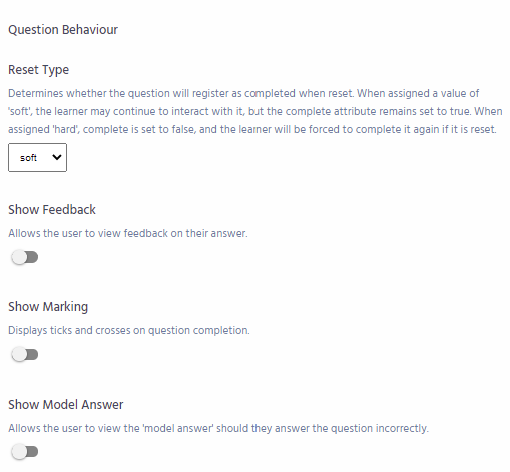The width and height of the screenshot is (510, 472).
Task: Enable the Show Feedback toggle
Action: 25,257
